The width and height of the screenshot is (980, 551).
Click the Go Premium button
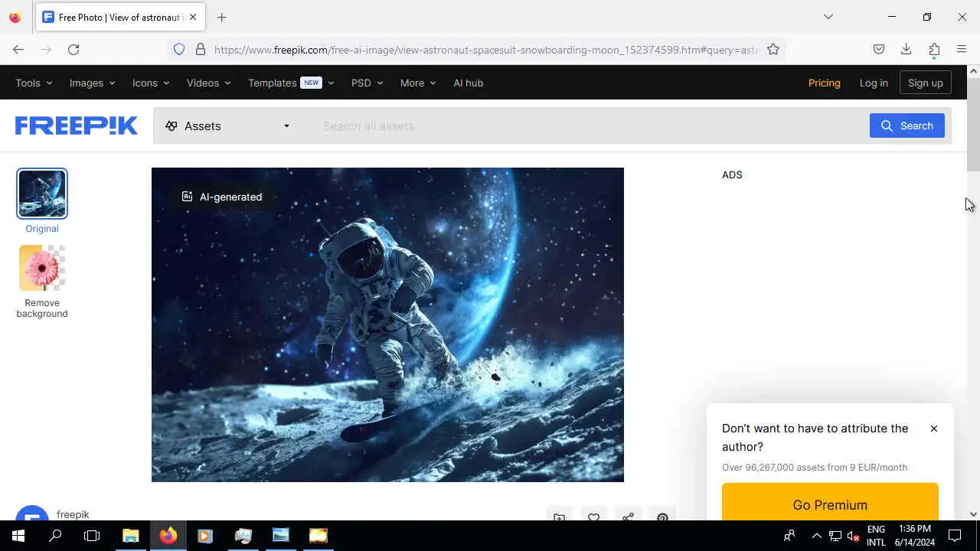[x=830, y=504]
